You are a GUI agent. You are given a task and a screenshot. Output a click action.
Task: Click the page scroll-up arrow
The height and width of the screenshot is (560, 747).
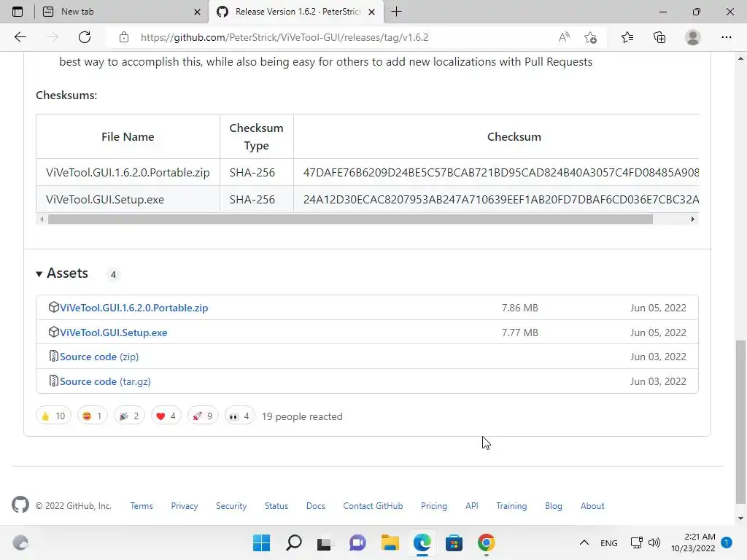pos(740,58)
